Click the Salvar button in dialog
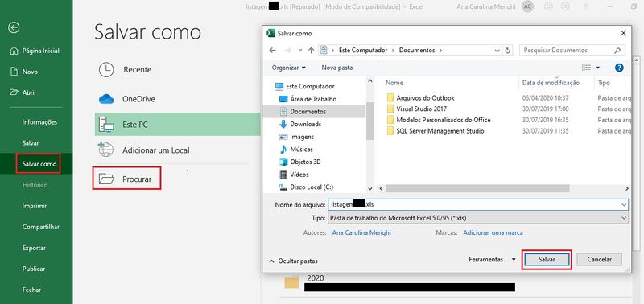644x304 pixels. pyautogui.click(x=547, y=259)
